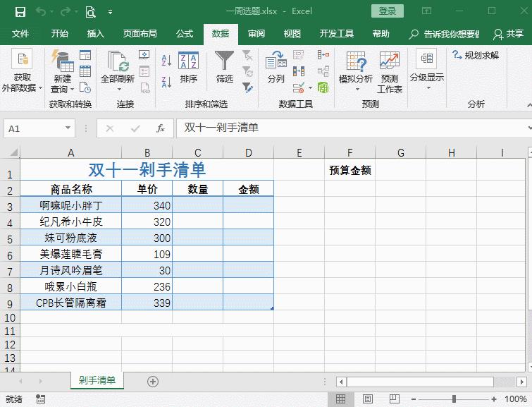Viewport: 532px width, 407px height.
Task: Open 模拟分析 what-if dropdown
Action: pos(356,72)
